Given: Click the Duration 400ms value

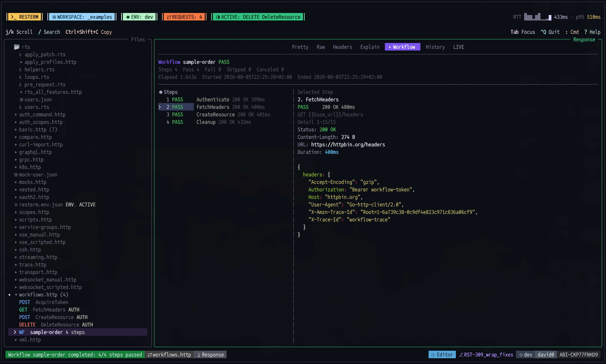Looking at the screenshot, I should [332, 152].
